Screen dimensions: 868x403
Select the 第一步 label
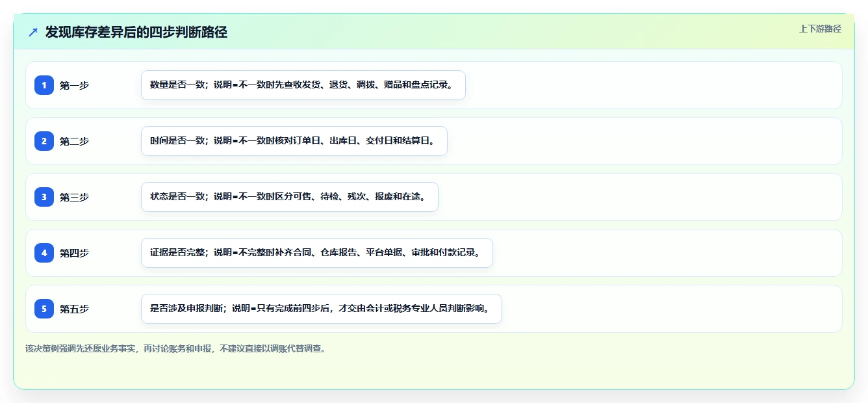pyautogui.click(x=74, y=85)
